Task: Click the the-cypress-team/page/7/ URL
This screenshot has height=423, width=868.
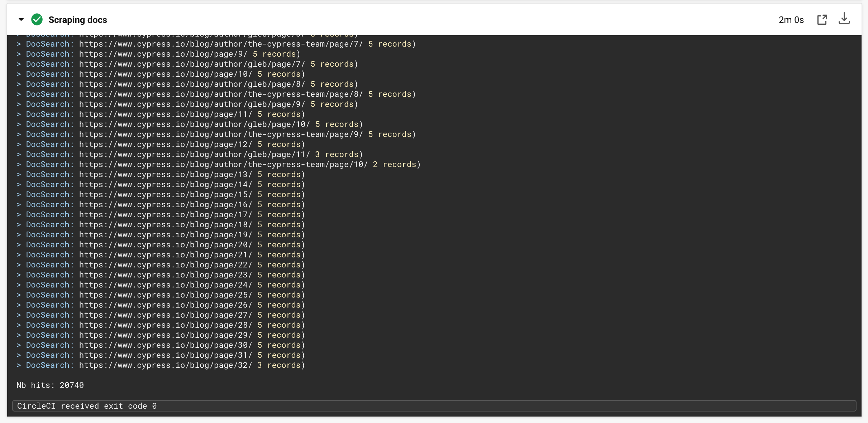Action: tap(221, 44)
